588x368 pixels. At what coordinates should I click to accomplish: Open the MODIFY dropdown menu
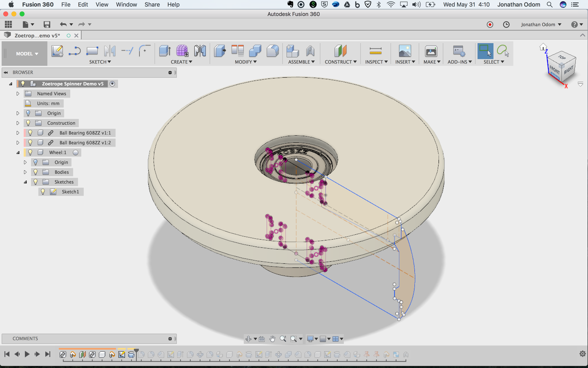pos(245,62)
